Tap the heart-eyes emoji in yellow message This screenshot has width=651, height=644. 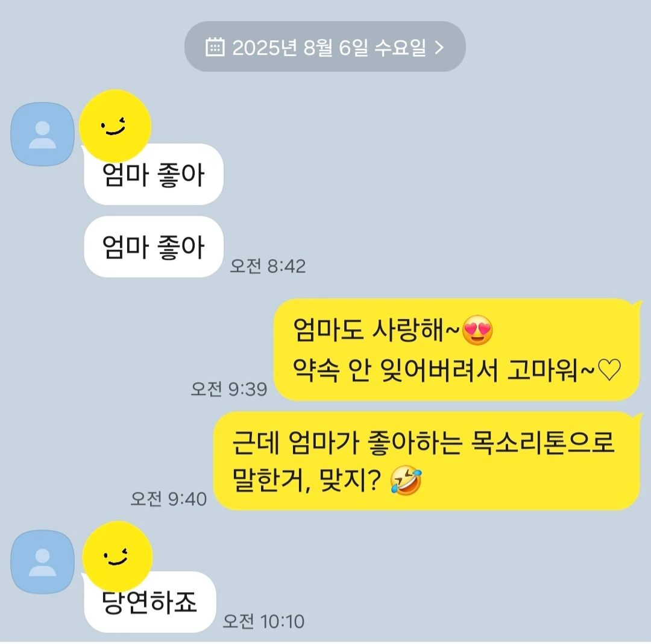point(477,330)
